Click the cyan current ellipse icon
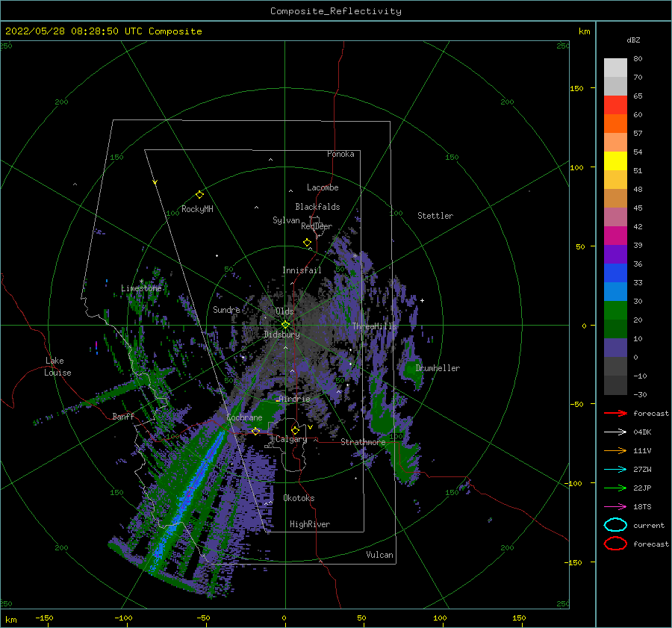The width and height of the screenshot is (672, 628). point(615,525)
